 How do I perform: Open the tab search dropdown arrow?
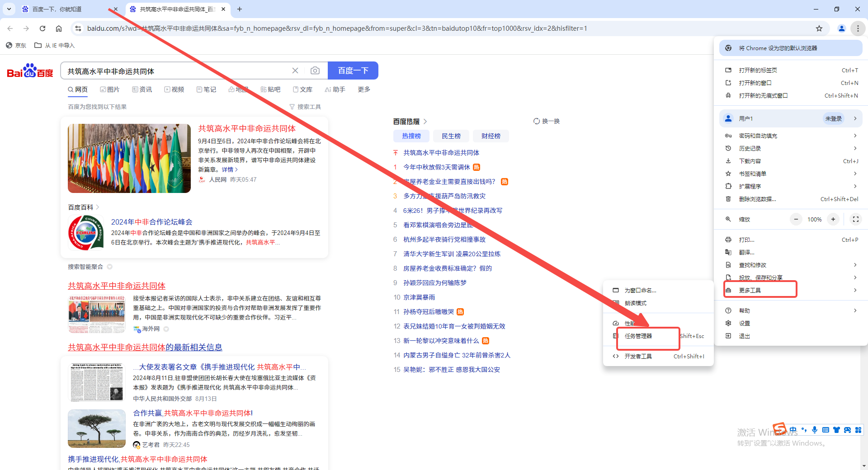click(x=9, y=9)
